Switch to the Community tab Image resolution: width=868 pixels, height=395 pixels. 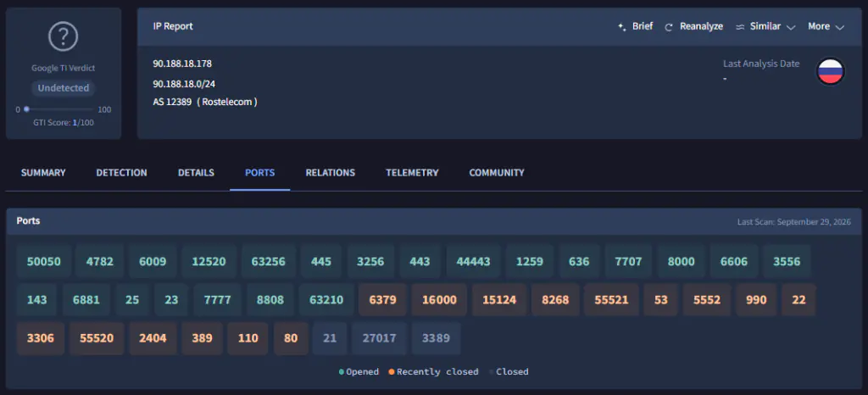[x=497, y=173]
